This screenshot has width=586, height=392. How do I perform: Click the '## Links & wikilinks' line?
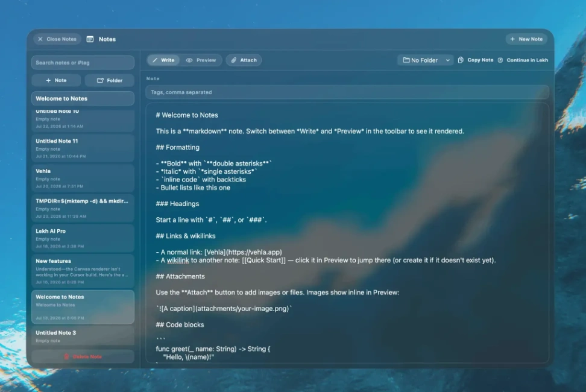(185, 236)
